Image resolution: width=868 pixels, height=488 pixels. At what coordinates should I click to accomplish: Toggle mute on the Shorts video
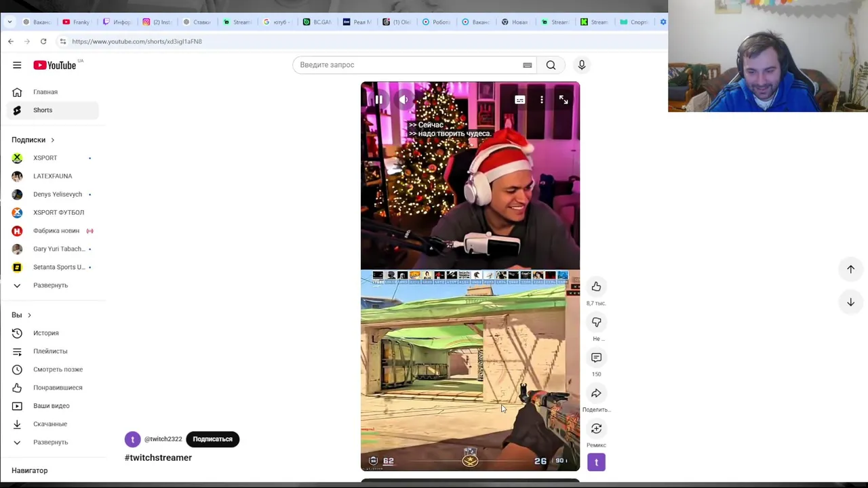coord(403,100)
